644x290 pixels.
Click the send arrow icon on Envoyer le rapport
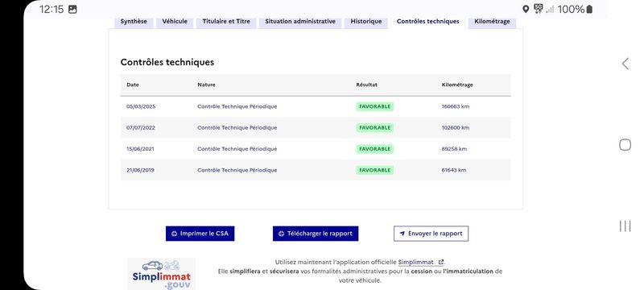tap(402, 234)
